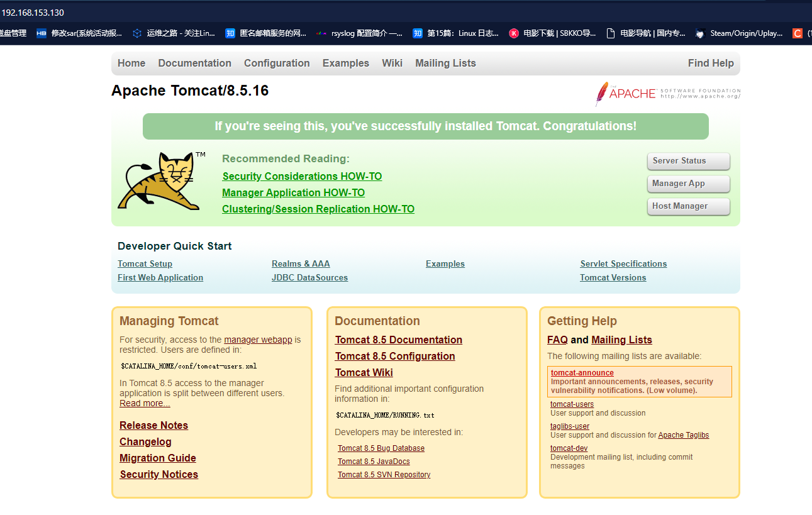This screenshot has height=515, width=812.
Task: Open Configuration in the top navigation bar
Action: point(277,63)
